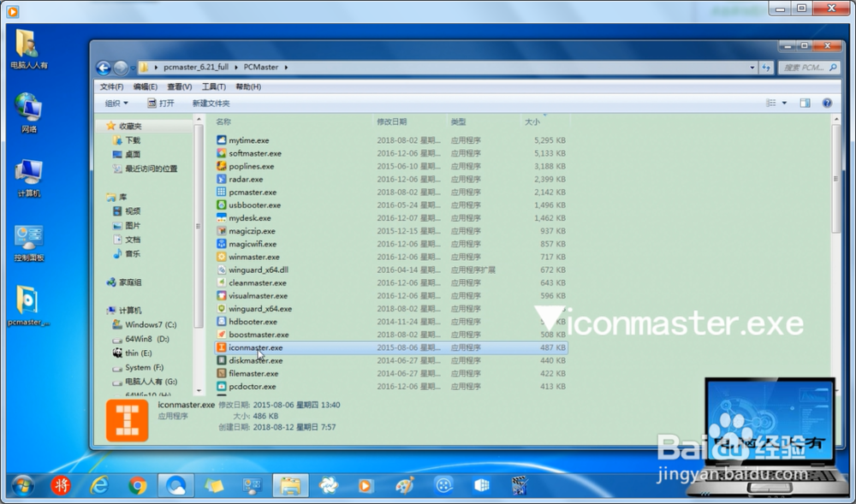Open the 查看(V) menu
The height and width of the screenshot is (504, 856).
click(180, 86)
